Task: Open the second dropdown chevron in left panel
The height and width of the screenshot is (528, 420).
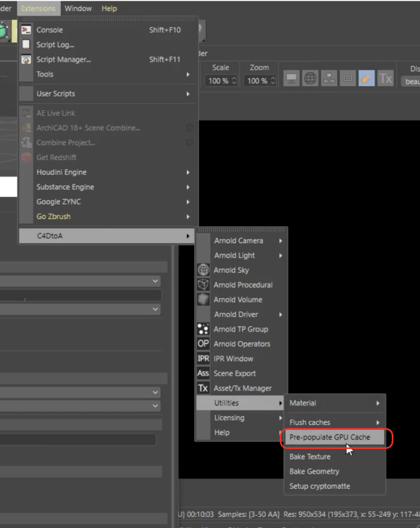Action: [x=155, y=309]
